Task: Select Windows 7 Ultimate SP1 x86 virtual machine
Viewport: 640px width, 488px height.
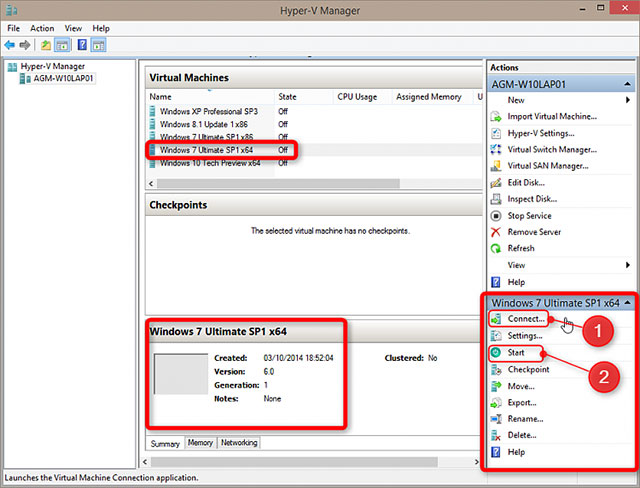Action: coord(206,137)
